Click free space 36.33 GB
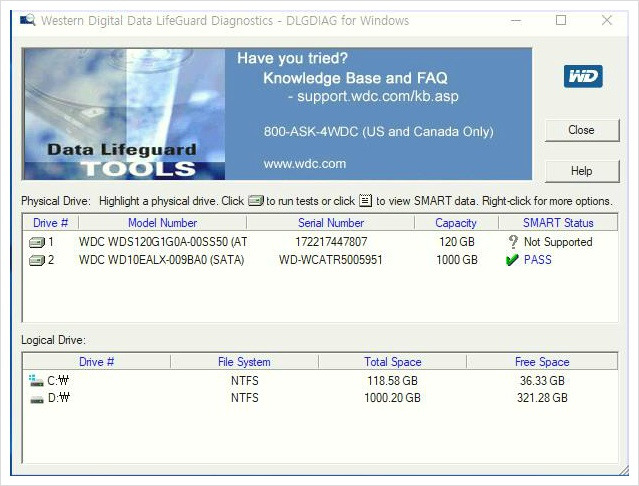 click(542, 381)
